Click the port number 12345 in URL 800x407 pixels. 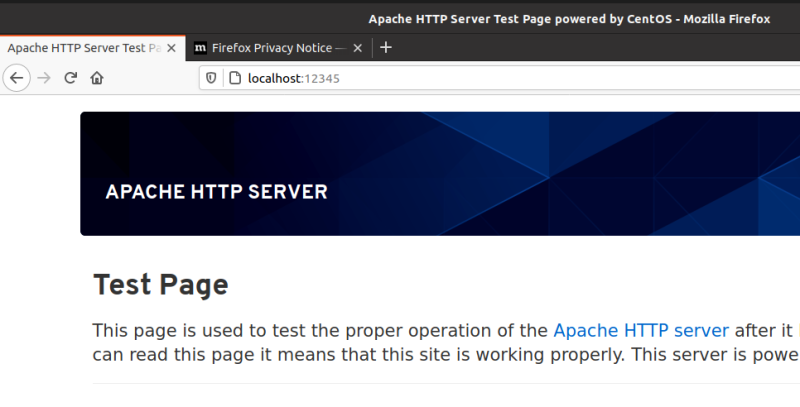click(x=322, y=78)
